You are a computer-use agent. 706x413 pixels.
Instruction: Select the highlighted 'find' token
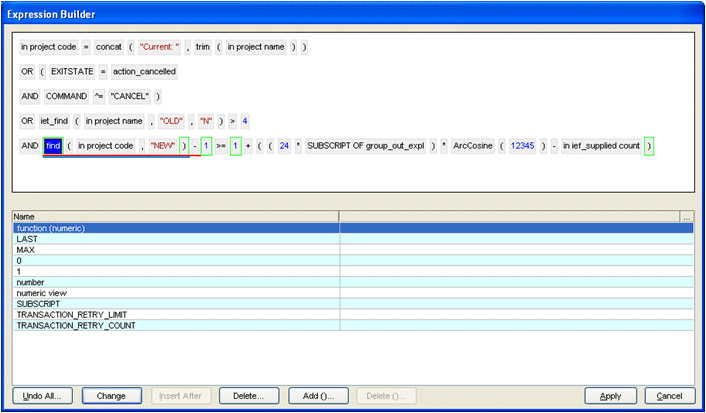[54, 146]
